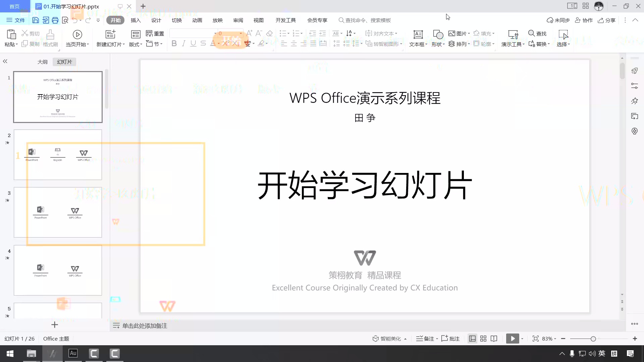Expand the Section (节) dropdown

[x=162, y=44]
